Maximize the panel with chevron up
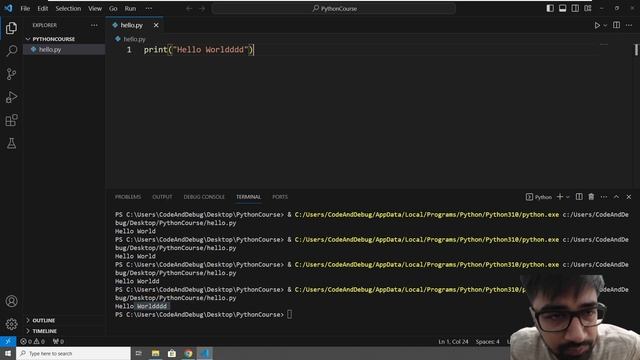The height and width of the screenshot is (360, 640). click(x=616, y=197)
